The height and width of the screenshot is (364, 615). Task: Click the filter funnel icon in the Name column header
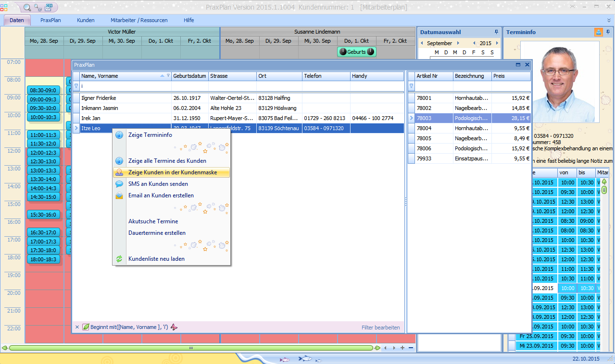(x=168, y=76)
